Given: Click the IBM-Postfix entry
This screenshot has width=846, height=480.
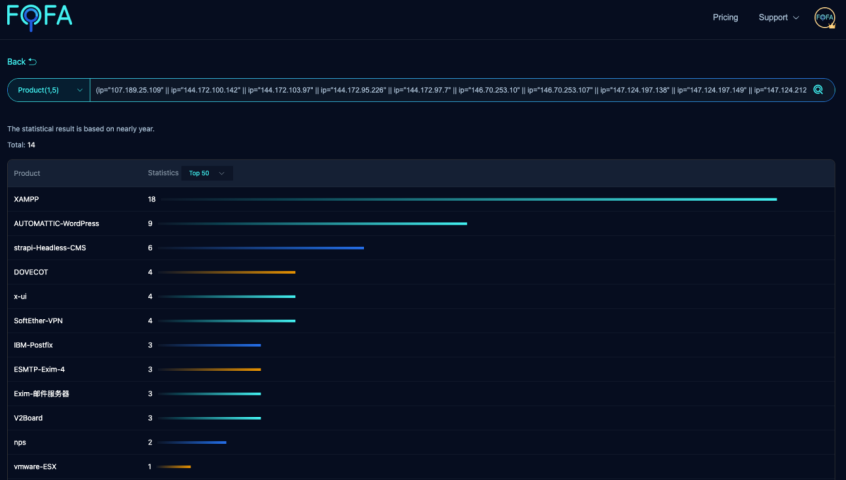Looking at the screenshot, I should [33, 345].
